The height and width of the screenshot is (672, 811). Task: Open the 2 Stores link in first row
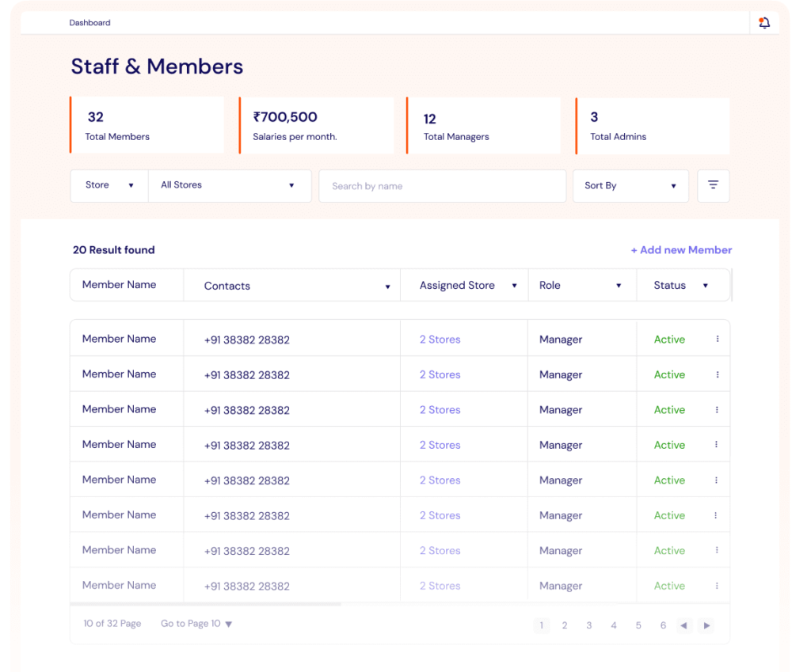click(440, 340)
